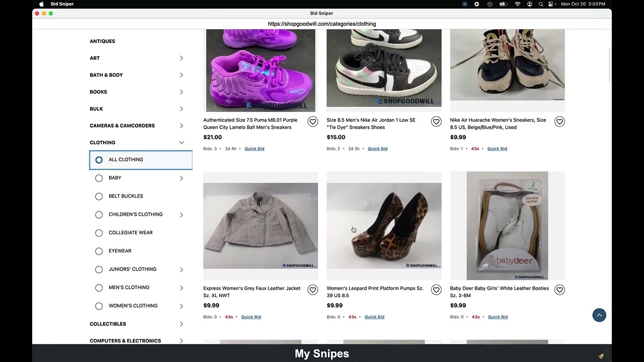Click the shopgoodwill URL address field
This screenshot has height=362, width=644.
(322, 24)
